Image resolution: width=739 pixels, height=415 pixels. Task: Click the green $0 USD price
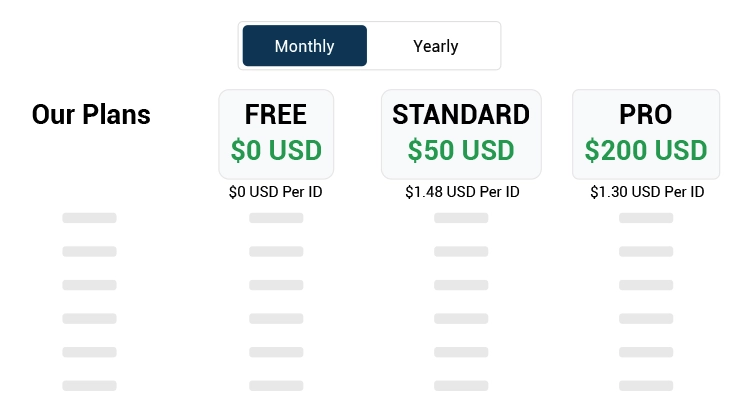[276, 151]
